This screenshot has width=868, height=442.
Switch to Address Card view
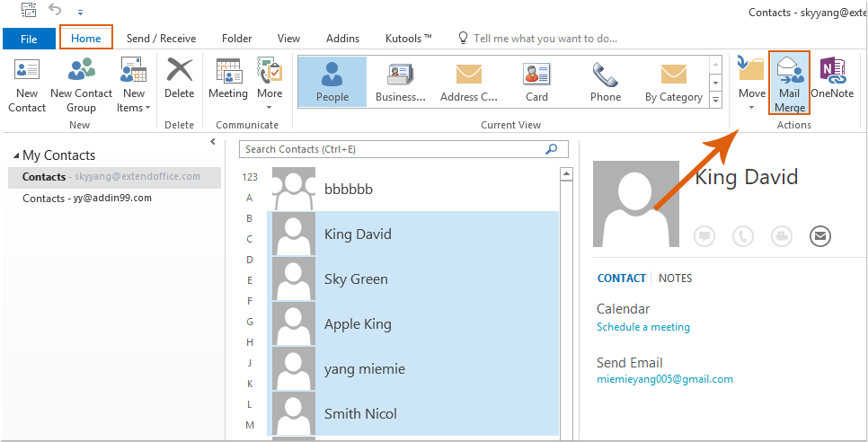pos(469,82)
